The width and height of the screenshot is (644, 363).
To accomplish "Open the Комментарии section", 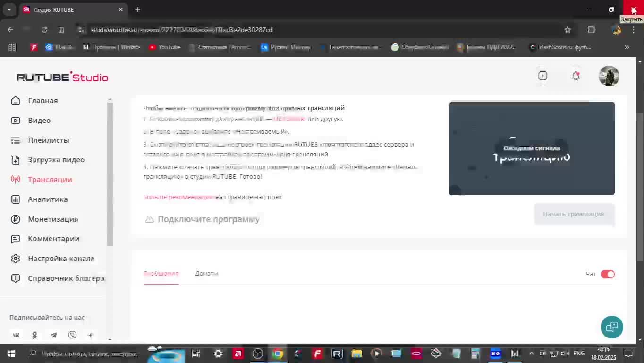I will 54,239.
